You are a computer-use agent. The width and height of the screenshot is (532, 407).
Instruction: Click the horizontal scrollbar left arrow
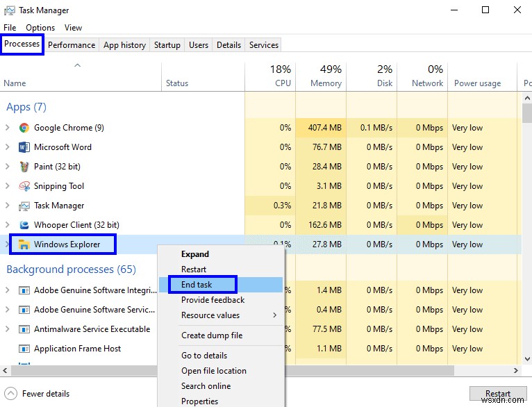point(5,370)
